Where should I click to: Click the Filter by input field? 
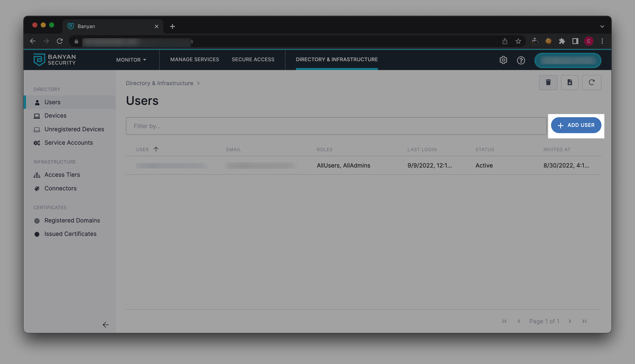[x=336, y=126]
